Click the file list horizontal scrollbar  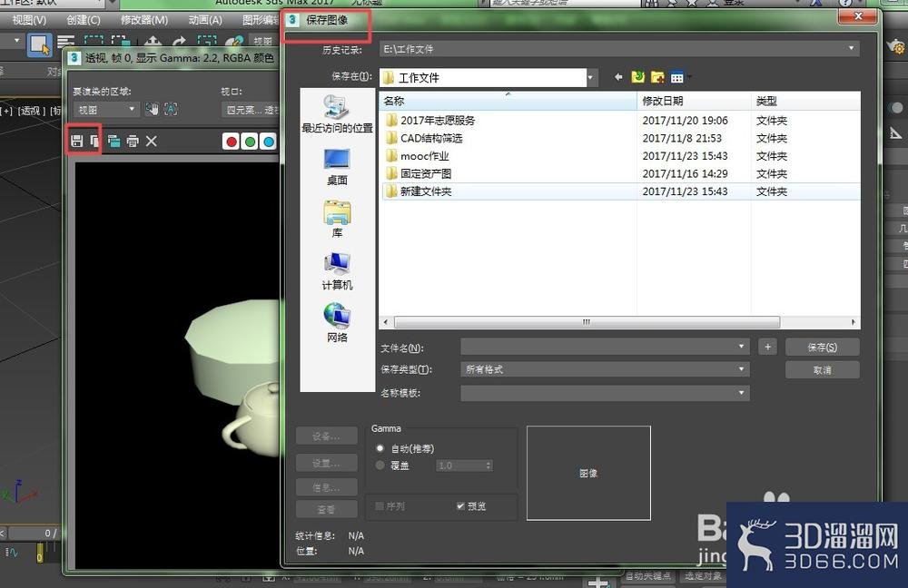click(587, 322)
